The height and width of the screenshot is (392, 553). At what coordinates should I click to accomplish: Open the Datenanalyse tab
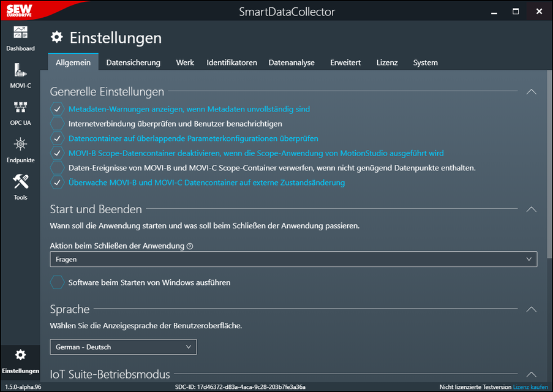(292, 62)
